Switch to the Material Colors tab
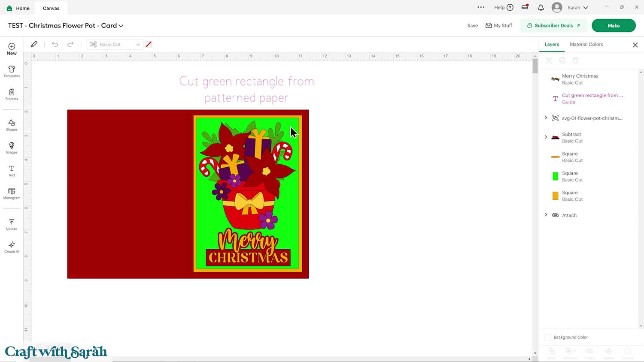Viewport: 644px width, 362px height. 586,45
